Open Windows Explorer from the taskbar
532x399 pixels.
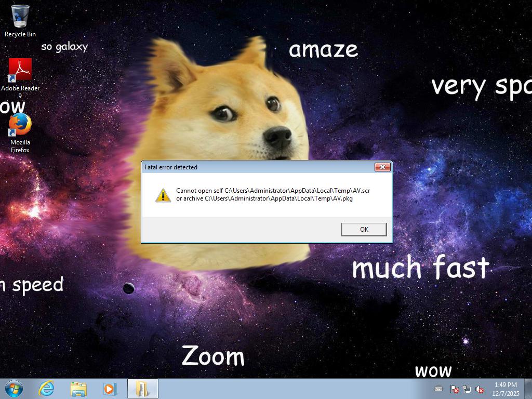(78, 389)
